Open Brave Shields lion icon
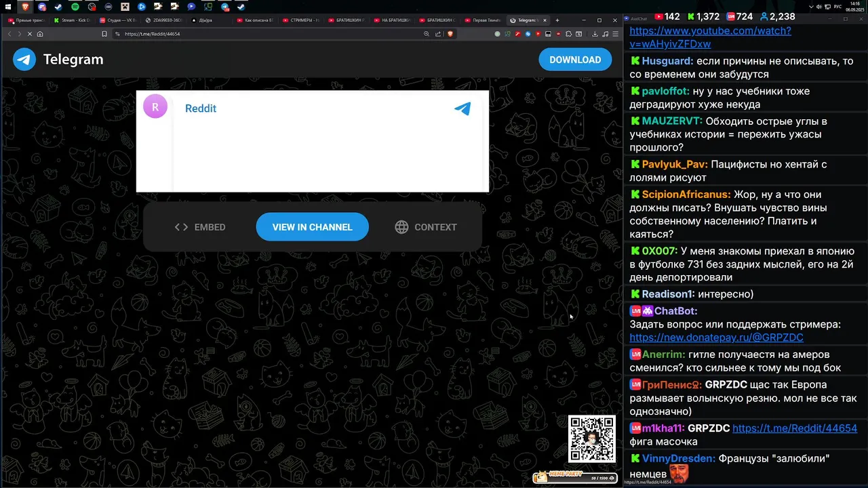The width and height of the screenshot is (868, 488). [x=450, y=34]
